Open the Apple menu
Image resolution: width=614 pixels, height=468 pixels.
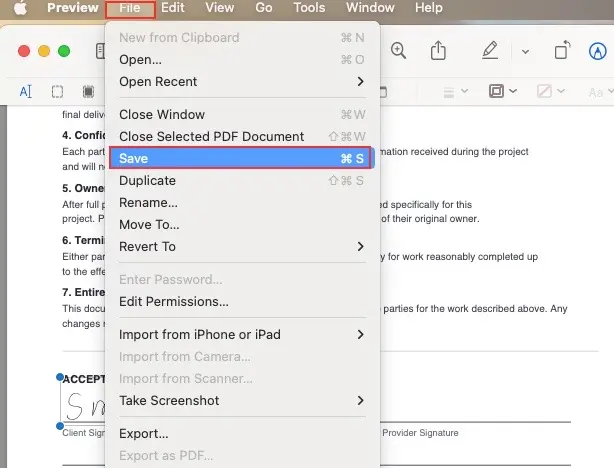point(20,8)
